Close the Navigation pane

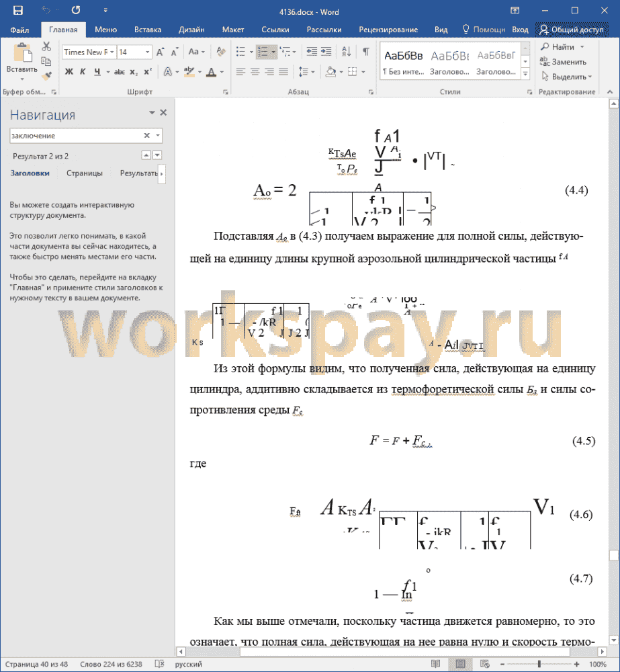coord(163,113)
